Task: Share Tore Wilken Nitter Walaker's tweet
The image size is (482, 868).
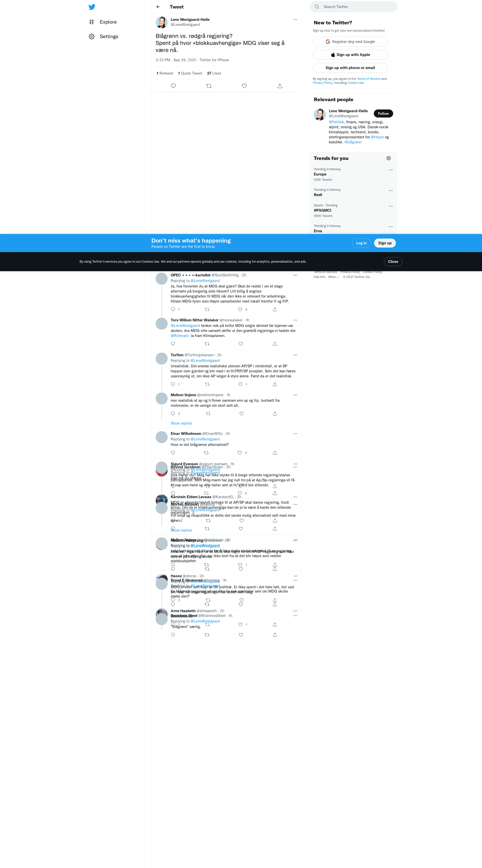Action: pos(275,344)
